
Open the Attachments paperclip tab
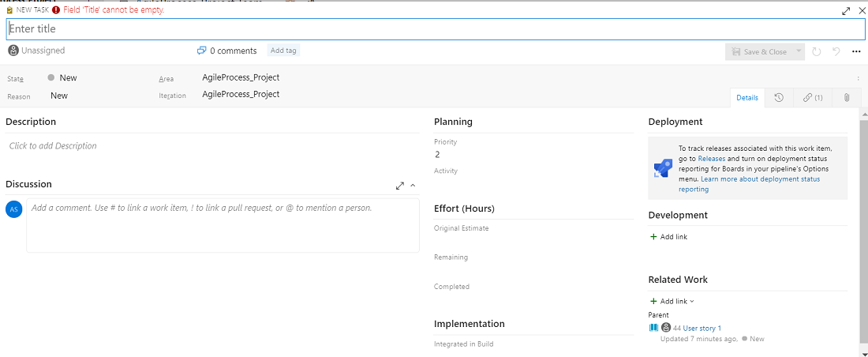846,98
